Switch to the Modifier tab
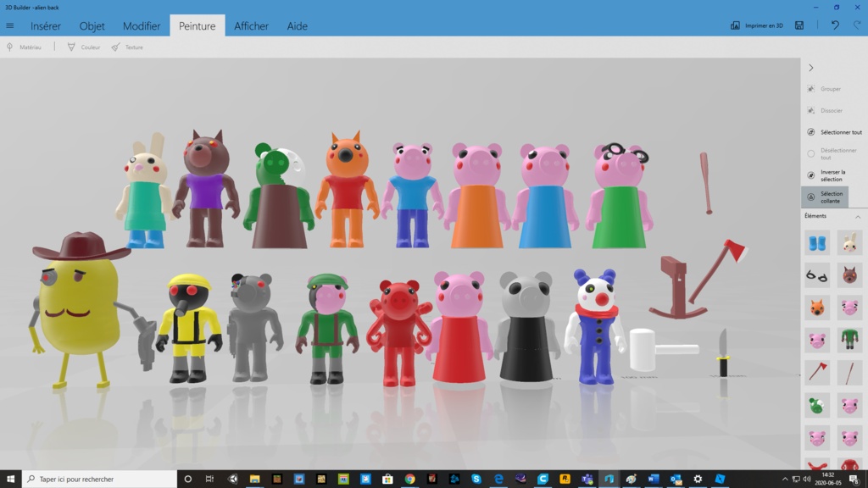Screen dimensions: 868x488 pyautogui.click(x=142, y=26)
